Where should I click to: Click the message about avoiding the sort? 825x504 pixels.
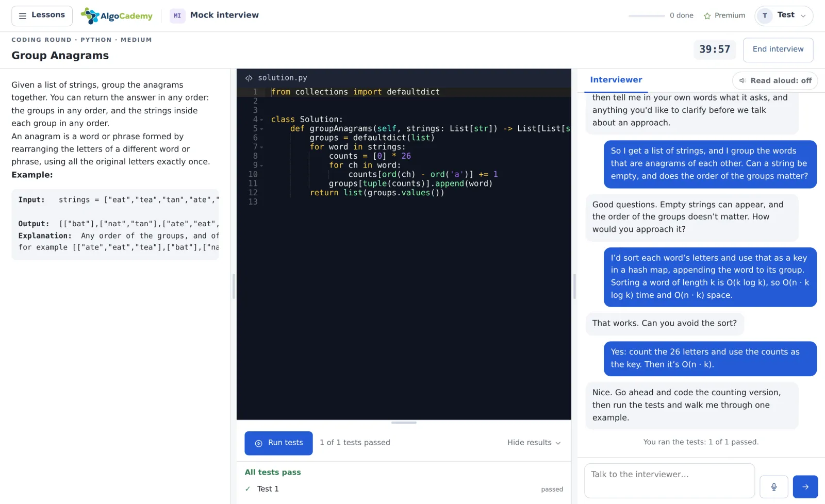point(664,324)
